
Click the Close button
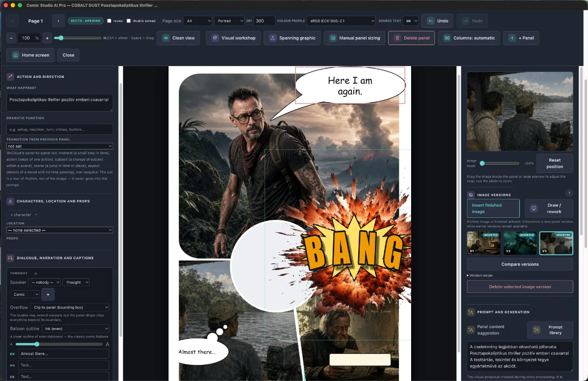69,55
